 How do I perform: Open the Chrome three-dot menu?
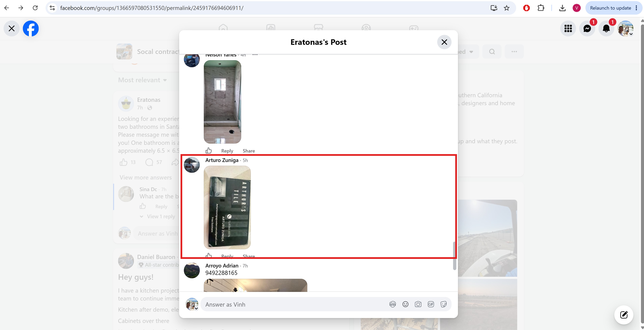[x=637, y=8]
